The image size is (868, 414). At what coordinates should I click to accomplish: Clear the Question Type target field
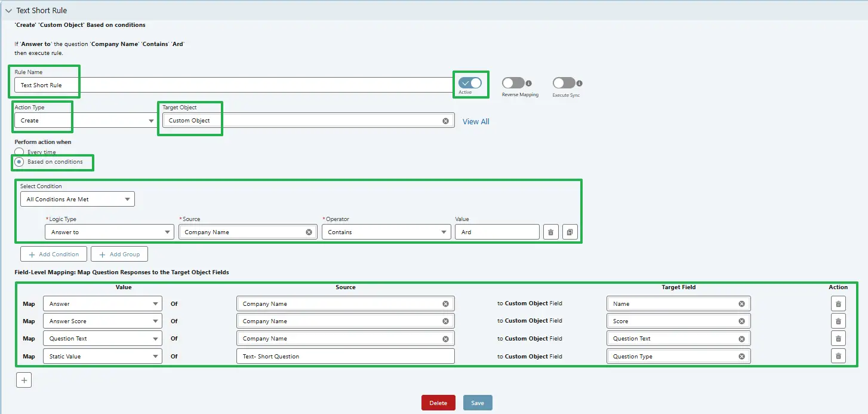pyautogui.click(x=742, y=355)
